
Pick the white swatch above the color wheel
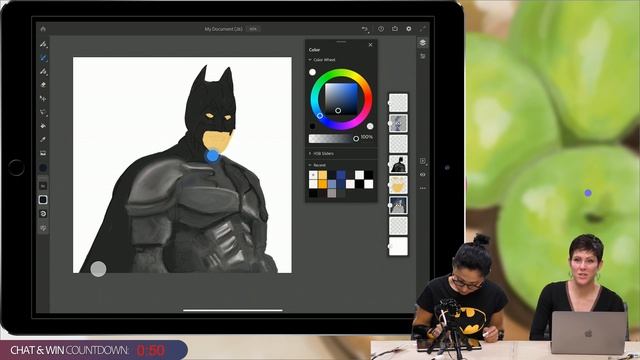click(x=312, y=72)
